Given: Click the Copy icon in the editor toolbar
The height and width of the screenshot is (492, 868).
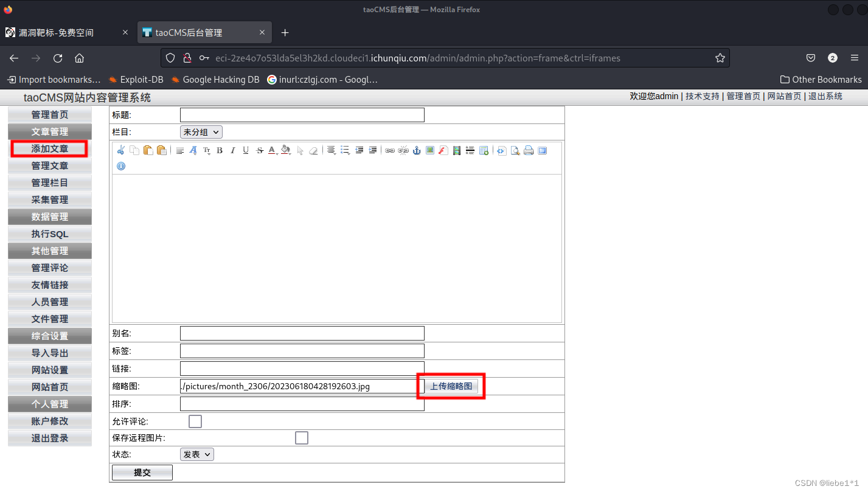Looking at the screenshot, I should tap(134, 150).
